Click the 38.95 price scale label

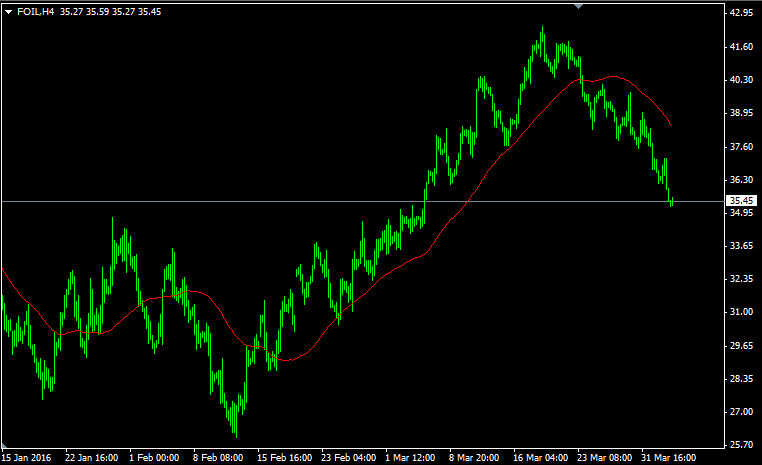click(742, 113)
